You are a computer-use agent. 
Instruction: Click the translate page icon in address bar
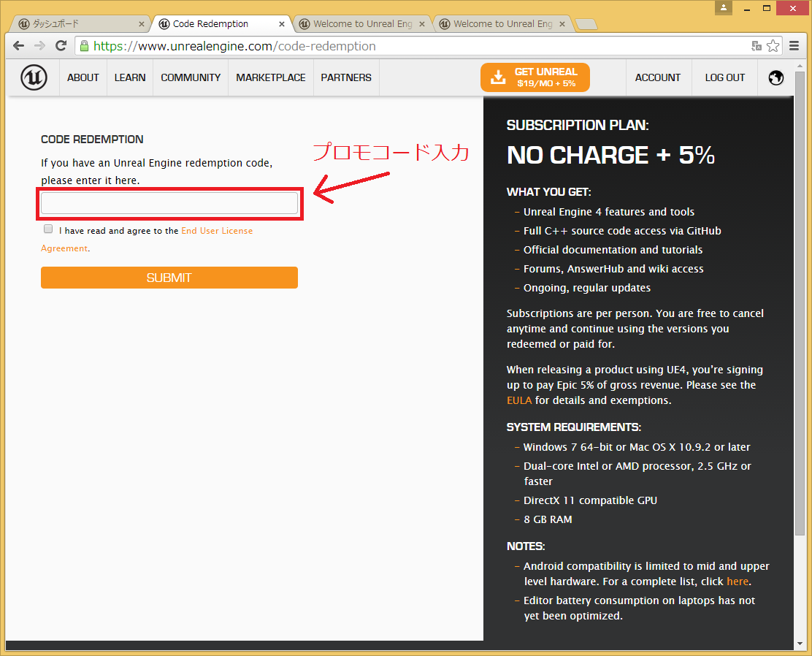[x=757, y=45]
